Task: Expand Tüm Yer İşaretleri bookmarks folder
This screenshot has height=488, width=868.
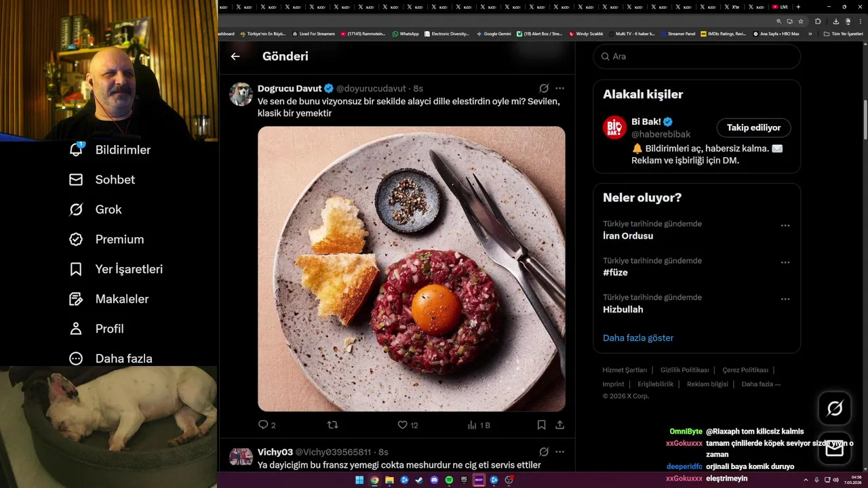Action: tap(844, 33)
